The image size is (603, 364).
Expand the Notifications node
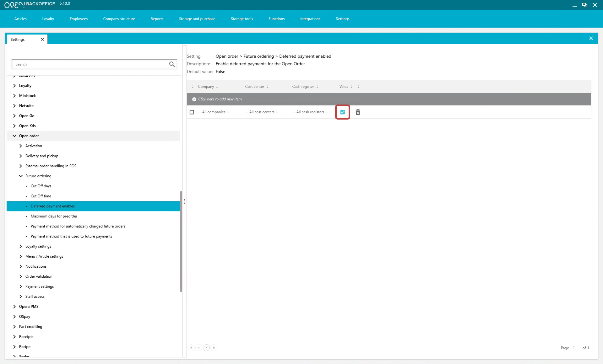tap(21, 266)
